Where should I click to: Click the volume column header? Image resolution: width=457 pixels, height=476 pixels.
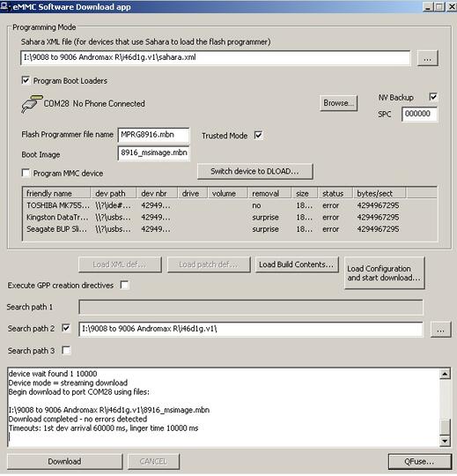(x=228, y=193)
